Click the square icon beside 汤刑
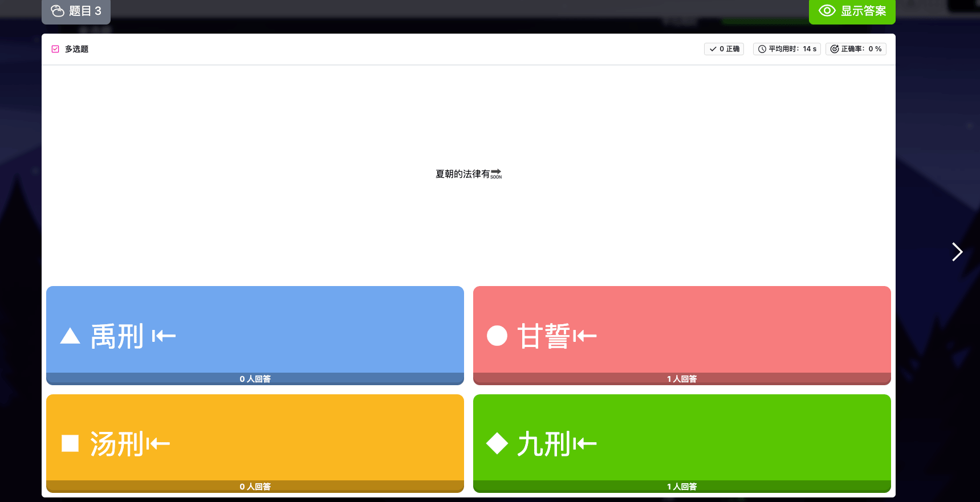The height and width of the screenshot is (502, 980). 70,443
